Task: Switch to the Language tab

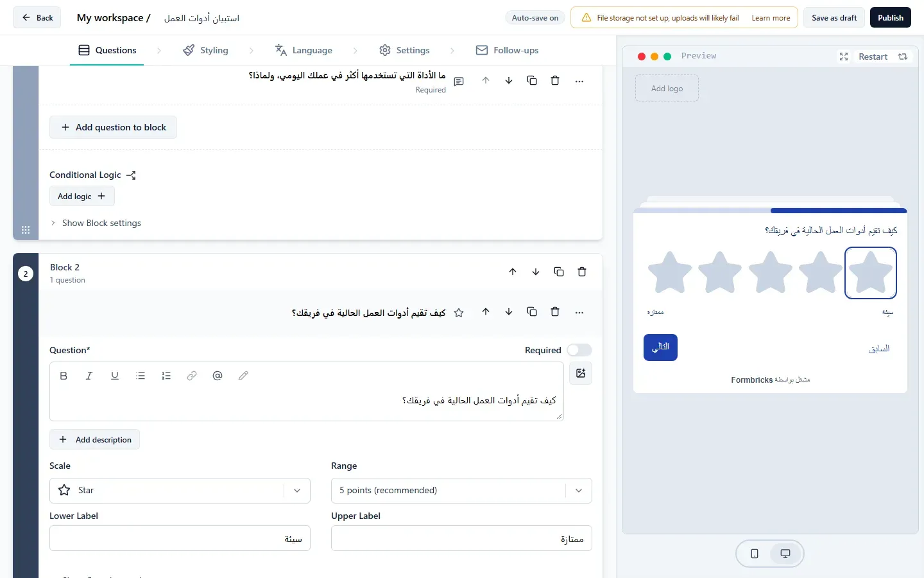Action: [x=304, y=50]
